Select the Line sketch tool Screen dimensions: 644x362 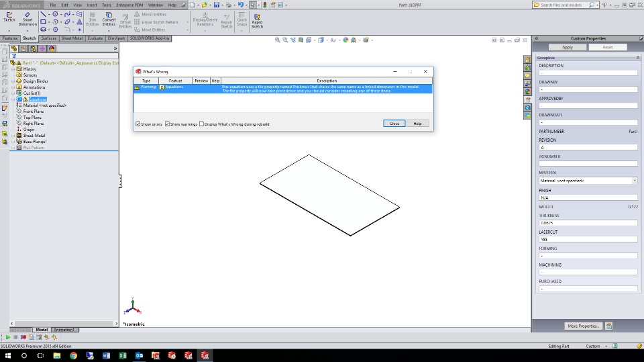pos(43,14)
